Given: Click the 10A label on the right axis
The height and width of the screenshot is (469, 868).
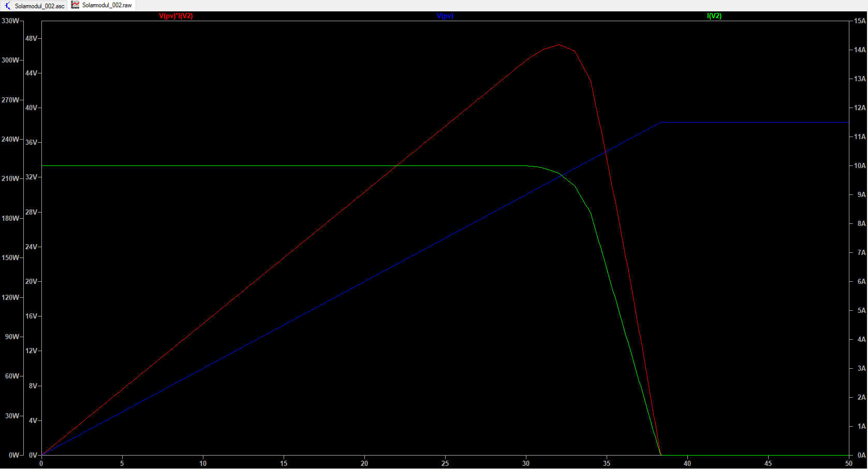Looking at the screenshot, I should click(x=860, y=165).
